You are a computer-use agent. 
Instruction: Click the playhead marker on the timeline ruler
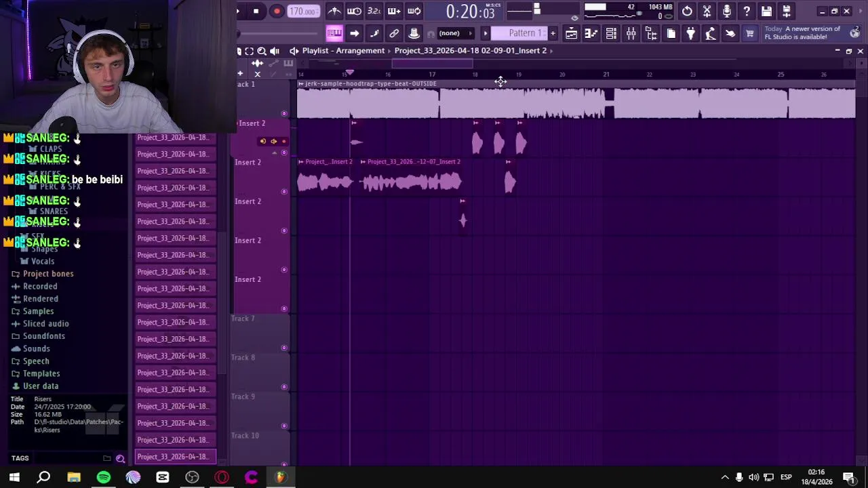349,73
